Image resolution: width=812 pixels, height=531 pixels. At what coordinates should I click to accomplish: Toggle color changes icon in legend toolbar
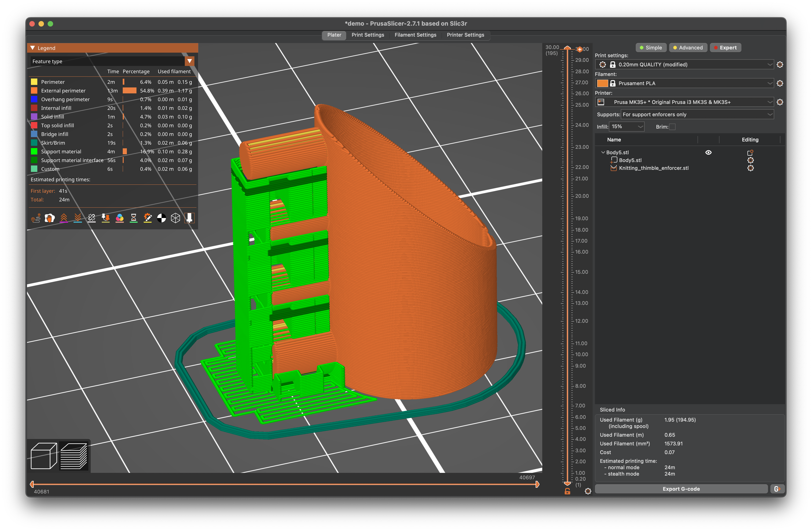[120, 218]
